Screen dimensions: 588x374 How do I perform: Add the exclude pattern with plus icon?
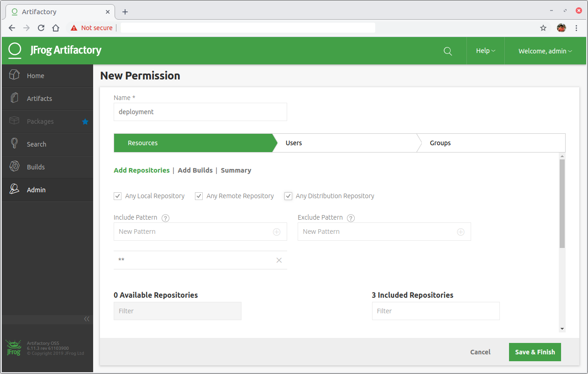click(461, 232)
